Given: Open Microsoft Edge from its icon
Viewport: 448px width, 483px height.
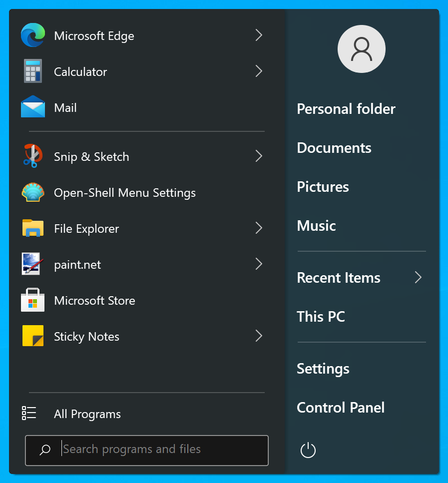Looking at the screenshot, I should click(x=33, y=35).
